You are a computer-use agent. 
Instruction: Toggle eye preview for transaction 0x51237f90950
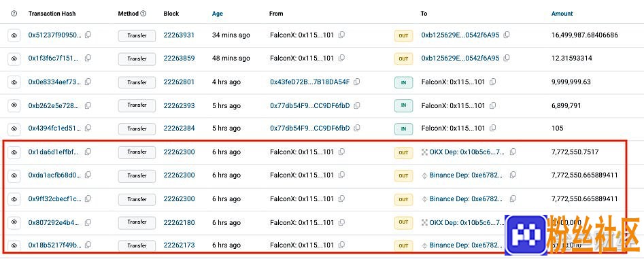click(x=14, y=36)
